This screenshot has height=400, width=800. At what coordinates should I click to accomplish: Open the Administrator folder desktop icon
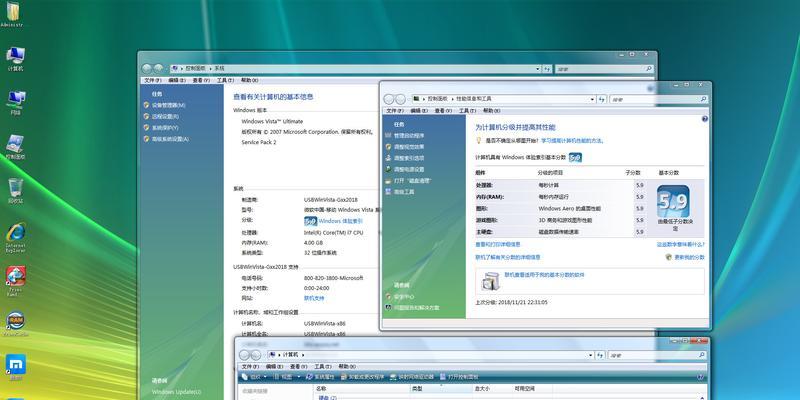tap(12, 12)
